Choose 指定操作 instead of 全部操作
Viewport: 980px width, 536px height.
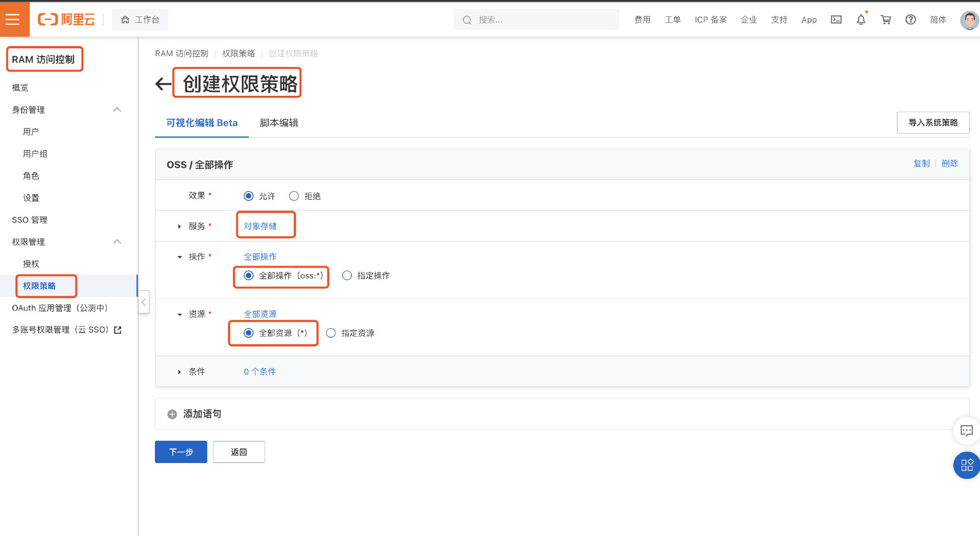point(347,275)
